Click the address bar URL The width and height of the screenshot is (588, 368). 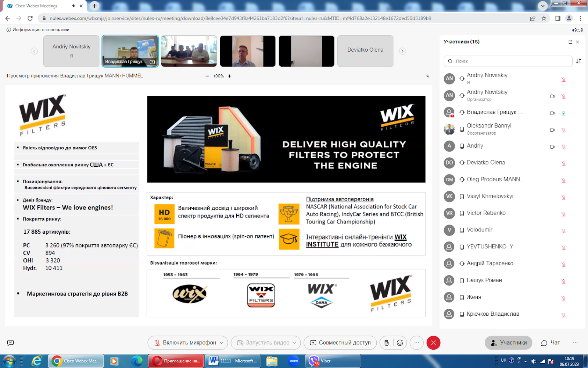tap(240, 18)
